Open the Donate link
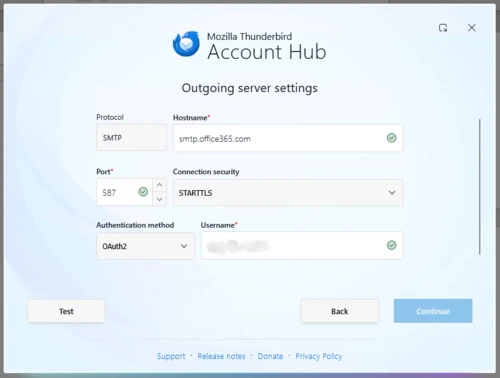Screen dimensions: 500x378 pyautogui.click(x=270, y=356)
